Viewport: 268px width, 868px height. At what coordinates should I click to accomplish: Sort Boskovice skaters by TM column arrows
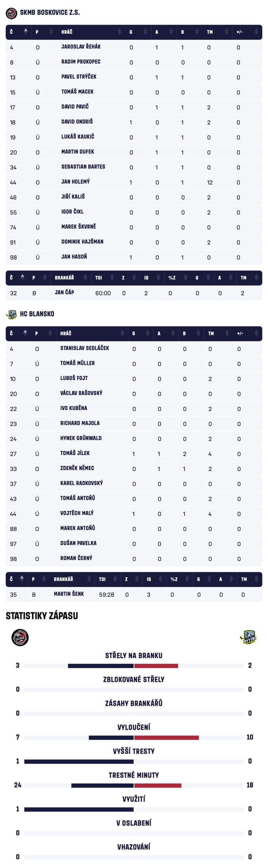[x=226, y=32]
